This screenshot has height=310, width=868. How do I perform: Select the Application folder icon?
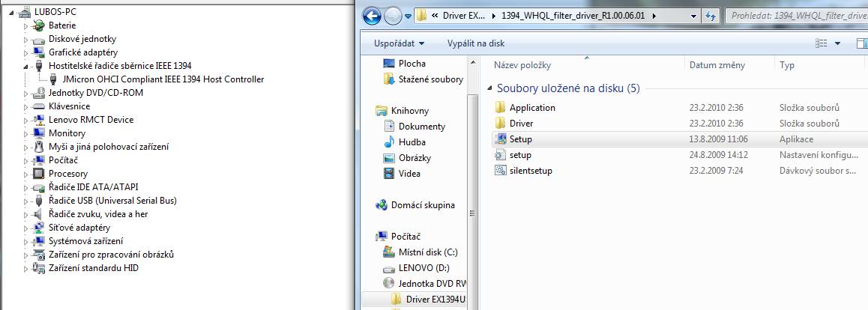coord(501,108)
